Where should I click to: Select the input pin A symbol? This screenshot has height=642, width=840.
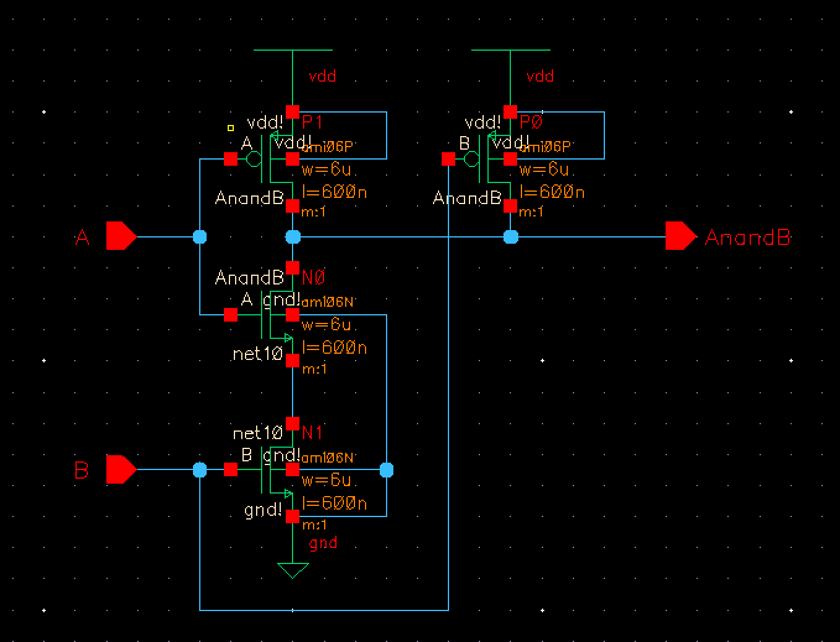tap(121, 236)
